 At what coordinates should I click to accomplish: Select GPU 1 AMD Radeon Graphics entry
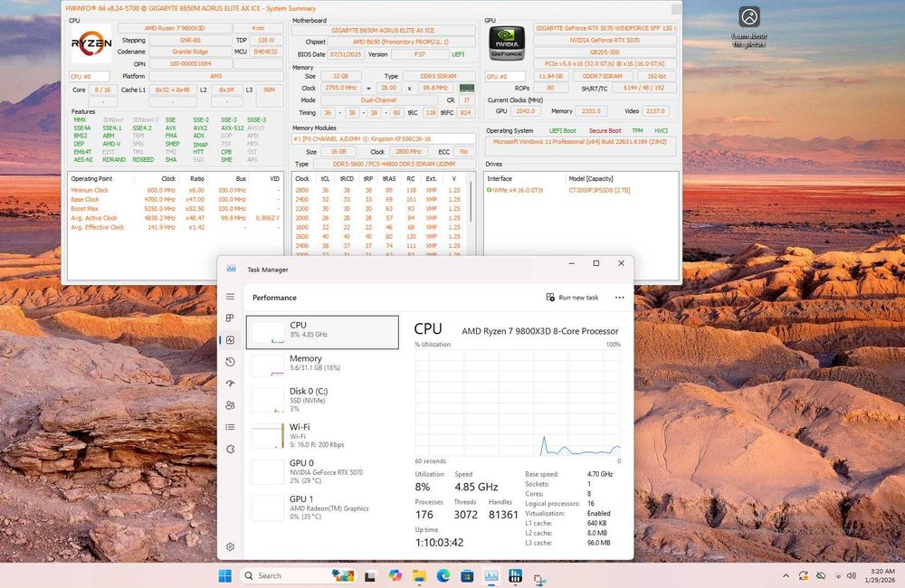click(x=322, y=507)
